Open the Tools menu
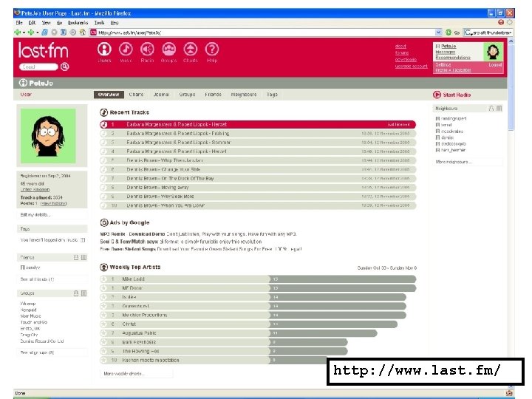Viewport: 532px width, 399px height. coord(99,22)
